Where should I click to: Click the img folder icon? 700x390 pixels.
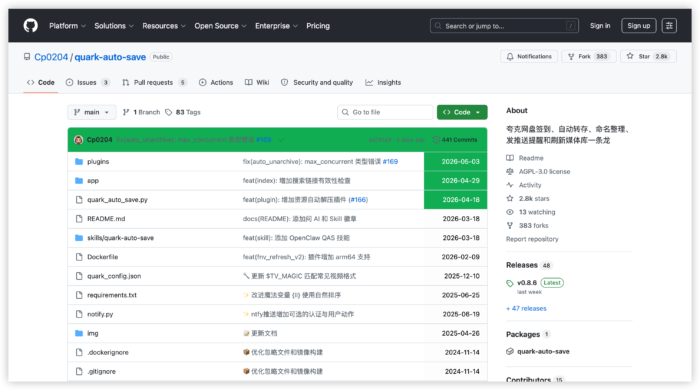79,333
